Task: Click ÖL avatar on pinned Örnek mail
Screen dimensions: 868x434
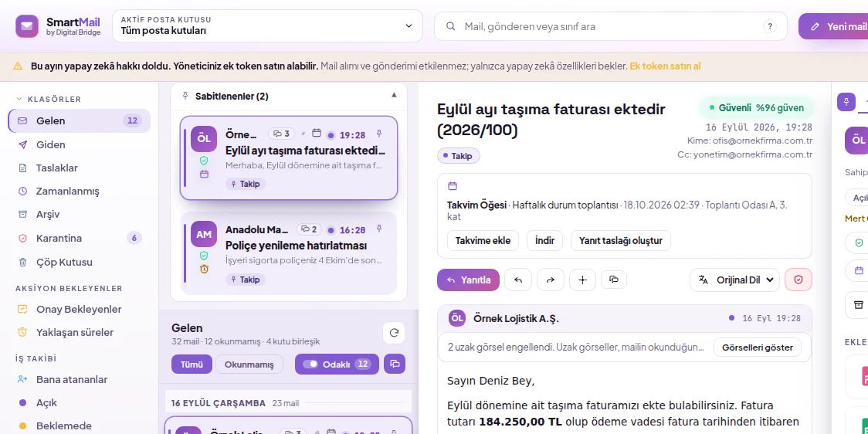Action: pos(204,138)
